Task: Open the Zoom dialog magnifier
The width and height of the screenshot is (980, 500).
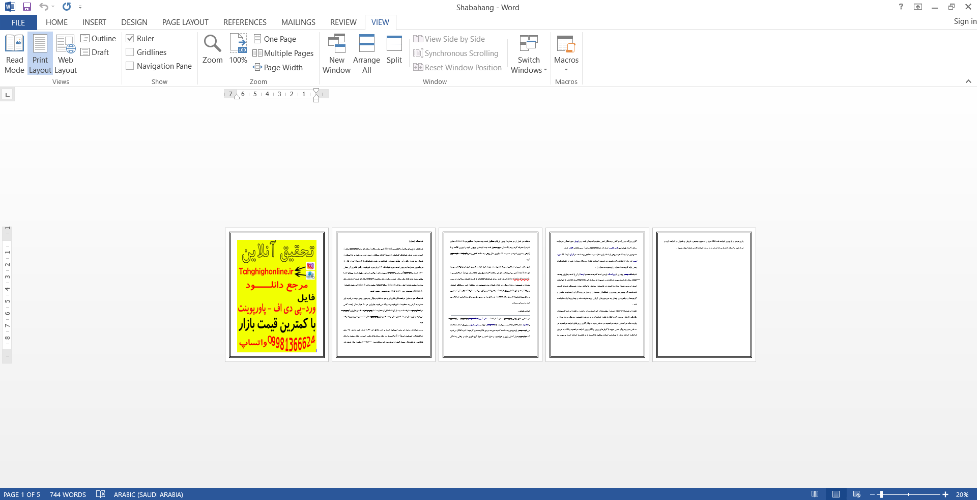Action: tap(213, 49)
